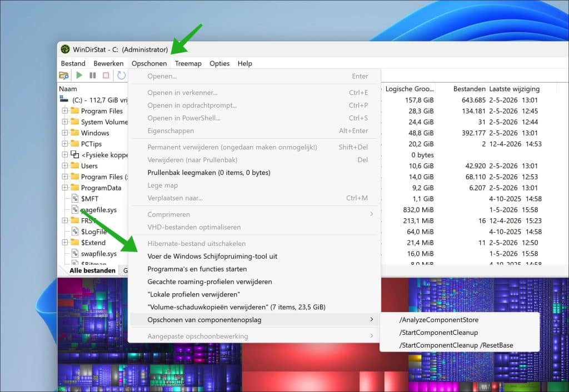Click the System Volume folder icon

click(75, 122)
